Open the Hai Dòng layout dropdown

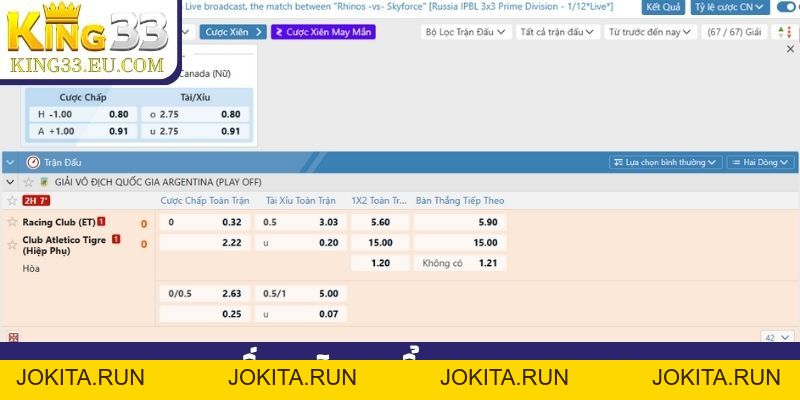[761, 162]
